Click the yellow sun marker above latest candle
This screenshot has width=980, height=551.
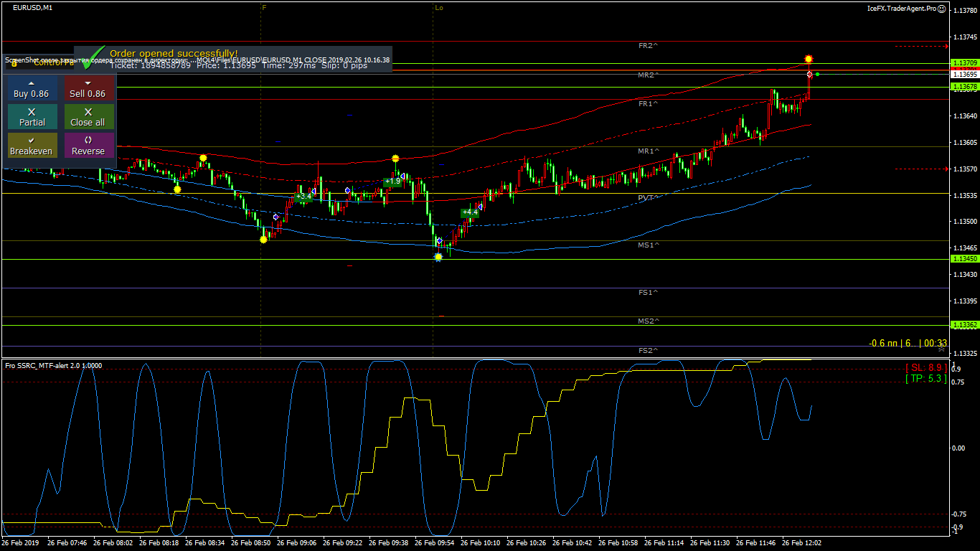tap(809, 59)
